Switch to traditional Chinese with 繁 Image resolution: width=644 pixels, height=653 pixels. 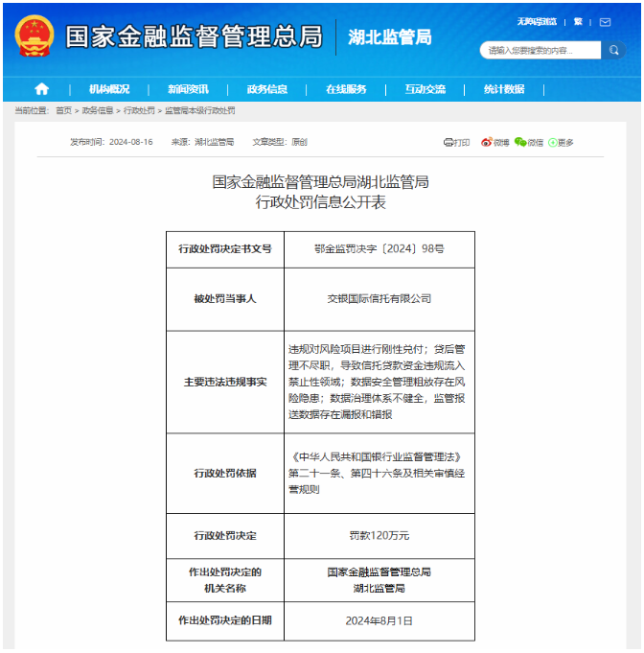tap(578, 22)
